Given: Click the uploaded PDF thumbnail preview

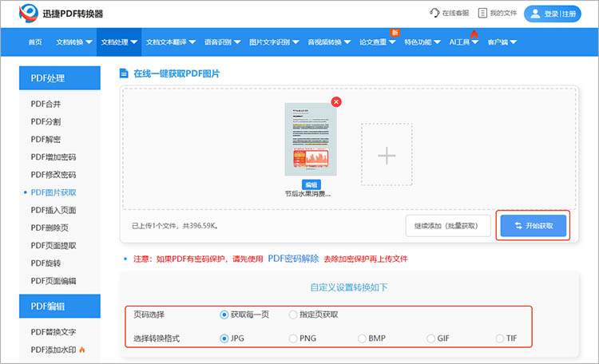Looking at the screenshot, I should pos(311,139).
